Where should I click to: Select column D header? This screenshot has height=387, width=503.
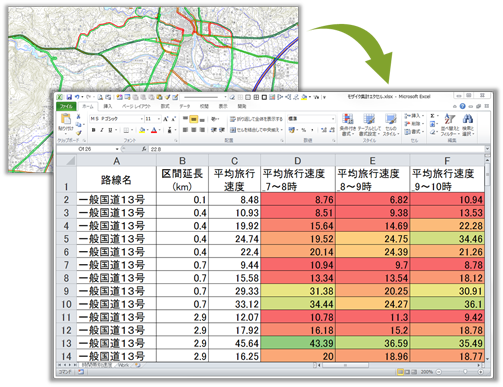click(298, 161)
